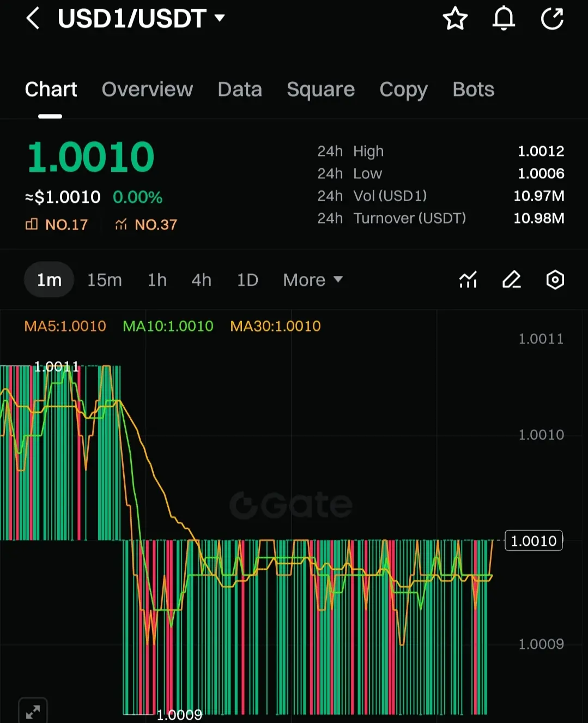Select the 4h timeframe option
588x723 pixels.
point(201,280)
